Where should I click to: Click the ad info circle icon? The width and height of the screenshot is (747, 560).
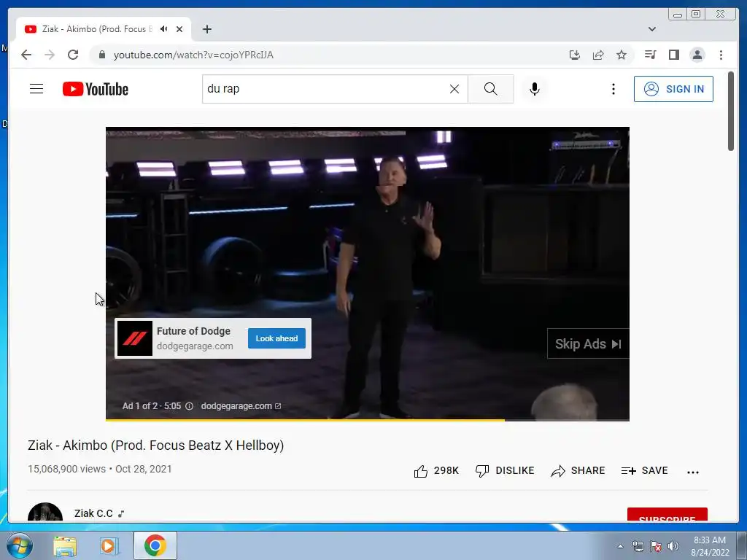tap(189, 406)
